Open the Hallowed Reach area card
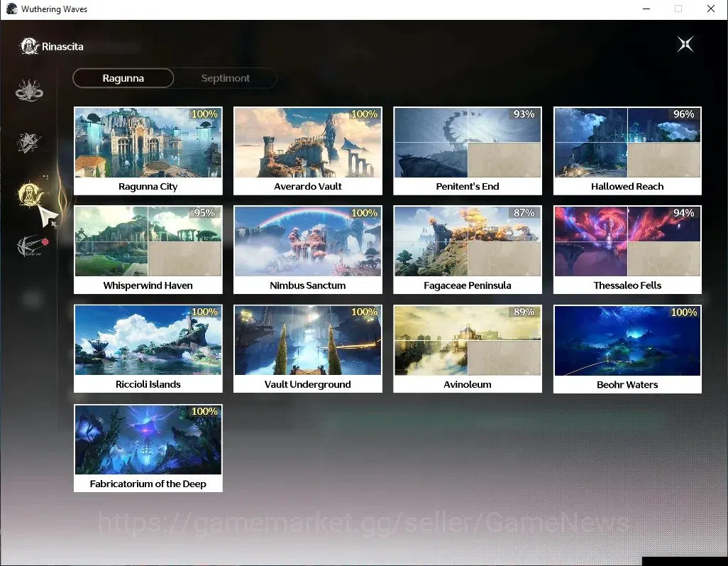The image size is (728, 566). [x=627, y=151]
